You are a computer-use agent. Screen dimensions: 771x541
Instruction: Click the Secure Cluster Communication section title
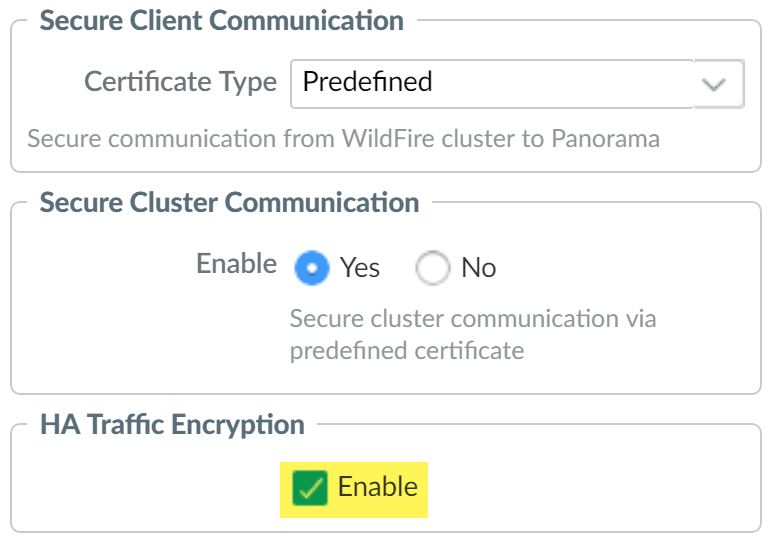tap(229, 203)
